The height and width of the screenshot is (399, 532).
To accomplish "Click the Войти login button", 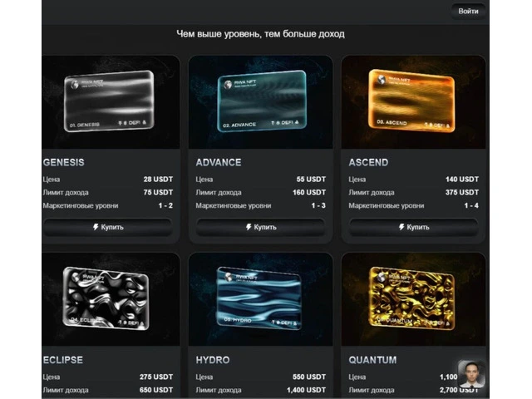I will (x=468, y=11).
